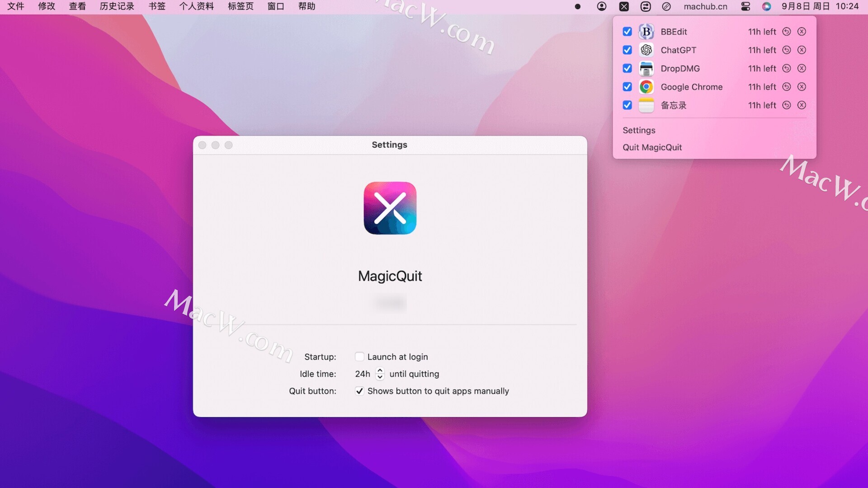Uncheck the ChatGPT checkbox
This screenshot has width=868, height=488.
627,50
